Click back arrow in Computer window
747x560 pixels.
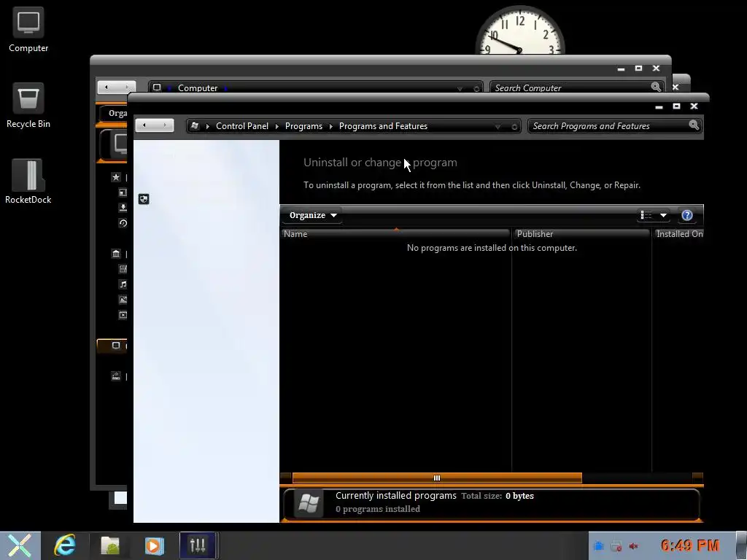[107, 87]
